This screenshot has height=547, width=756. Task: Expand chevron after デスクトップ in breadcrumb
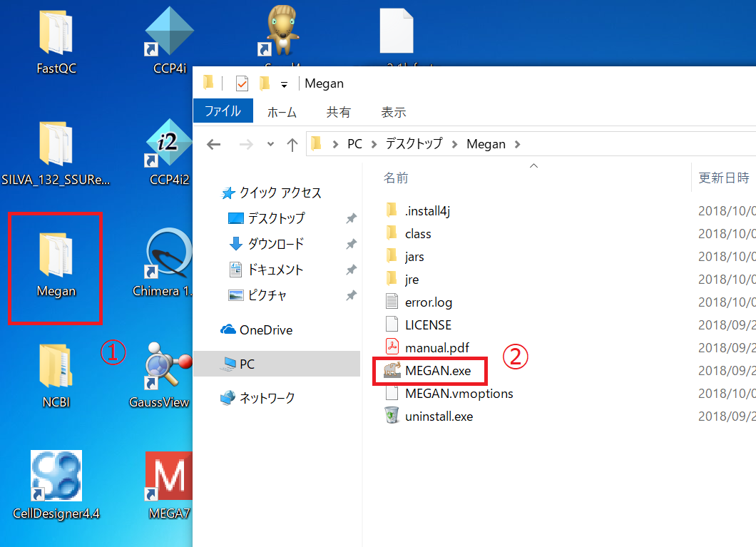click(x=454, y=144)
